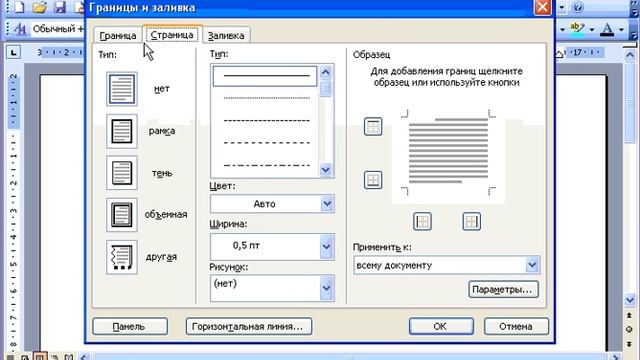This screenshot has height=360, width=640.
Task: Close the Границы и заливка dialog
Action: point(542,7)
